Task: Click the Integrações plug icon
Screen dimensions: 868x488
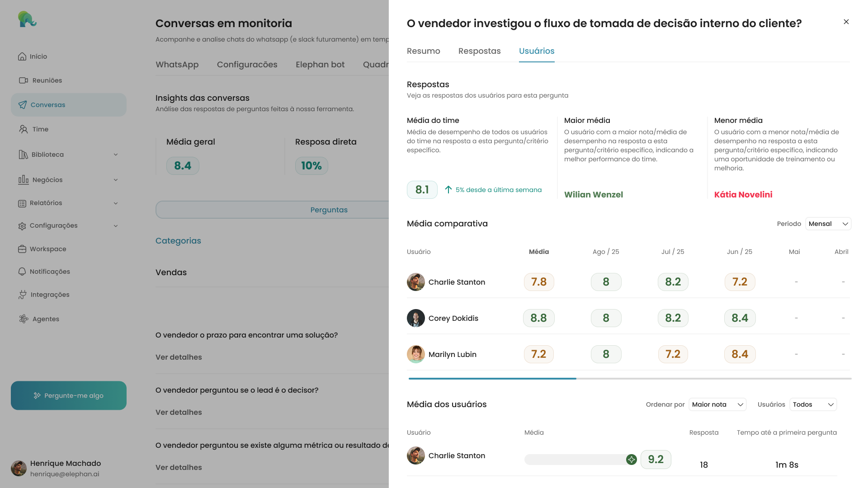Action: click(x=23, y=295)
